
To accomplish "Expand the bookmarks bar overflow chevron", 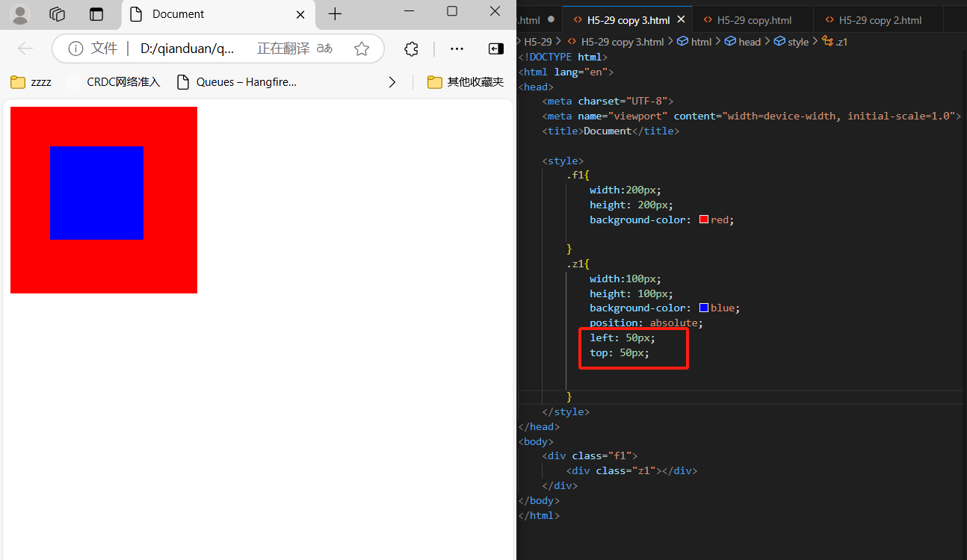I will [x=392, y=82].
